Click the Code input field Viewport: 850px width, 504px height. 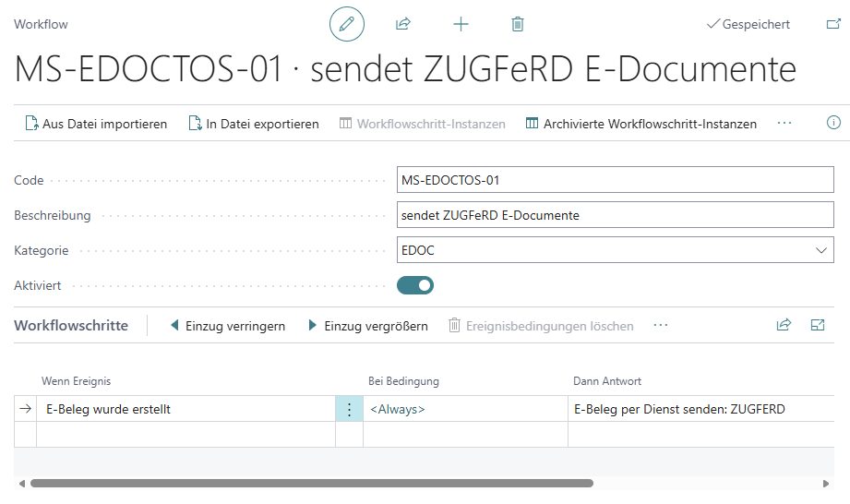616,180
